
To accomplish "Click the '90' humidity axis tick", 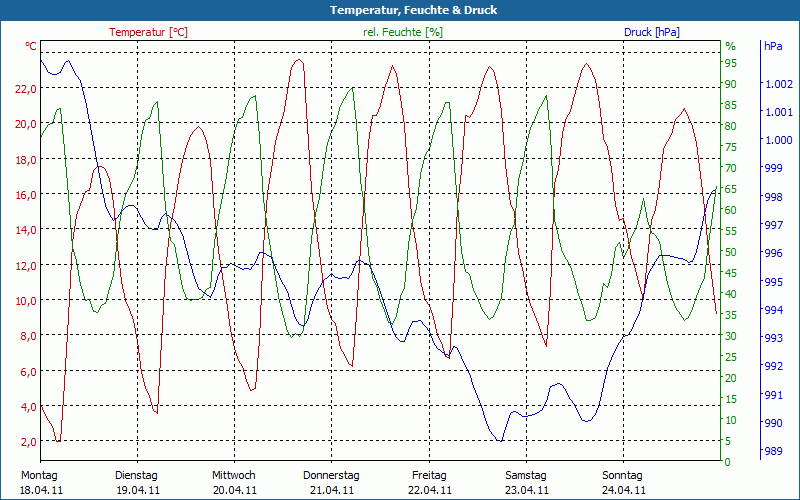I will click(731, 84).
